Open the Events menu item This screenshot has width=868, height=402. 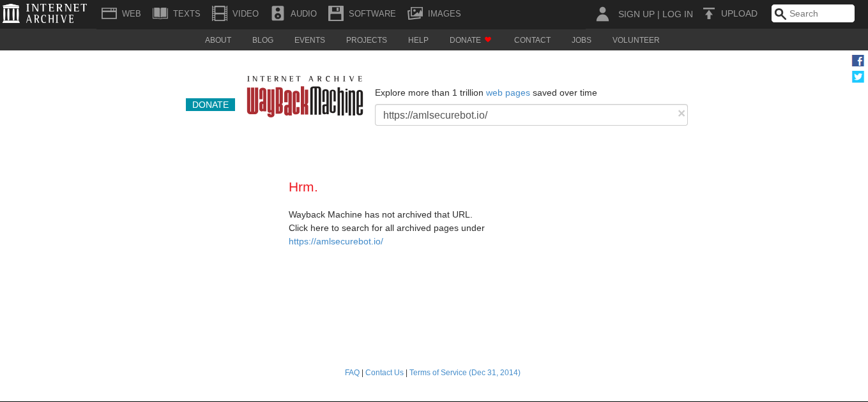click(x=310, y=40)
